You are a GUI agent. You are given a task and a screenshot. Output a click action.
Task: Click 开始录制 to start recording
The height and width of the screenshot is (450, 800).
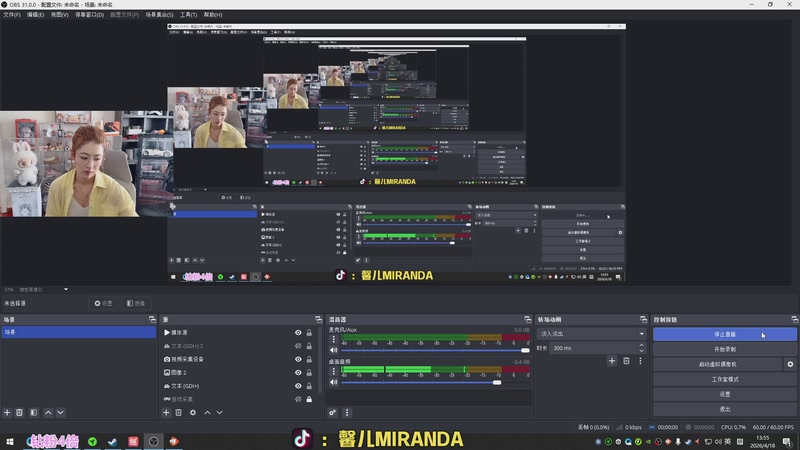[x=724, y=349]
